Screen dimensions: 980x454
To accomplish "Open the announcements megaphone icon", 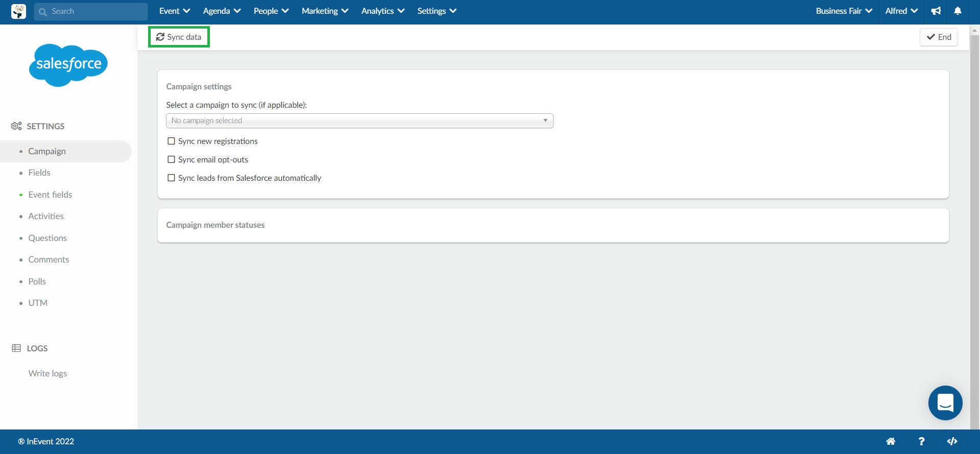I will click(x=936, y=11).
